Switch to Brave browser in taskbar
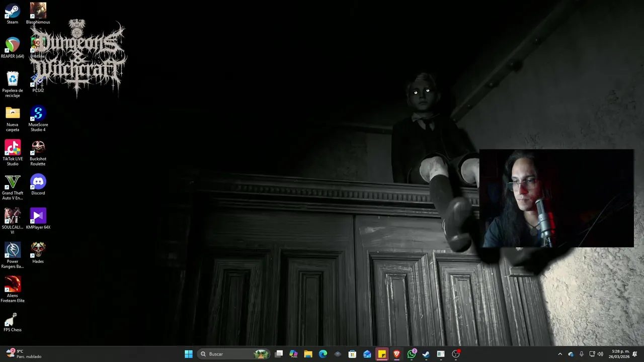 pos(396,354)
